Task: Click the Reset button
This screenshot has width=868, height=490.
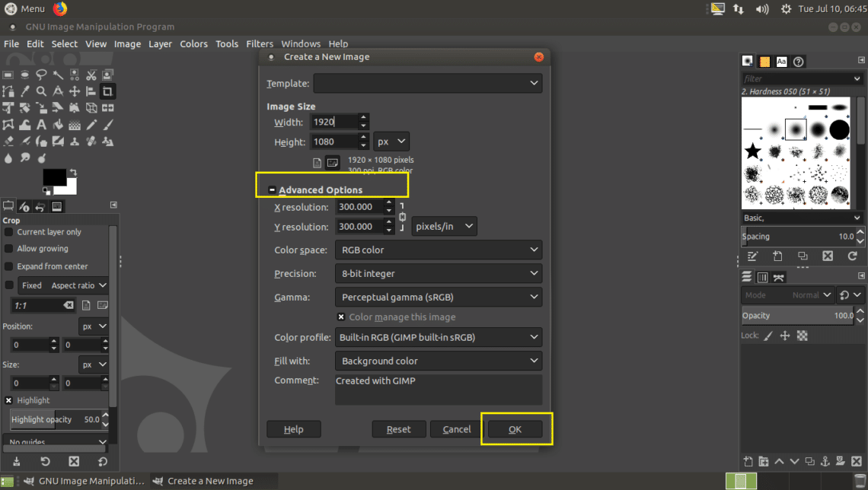Action: (398, 429)
